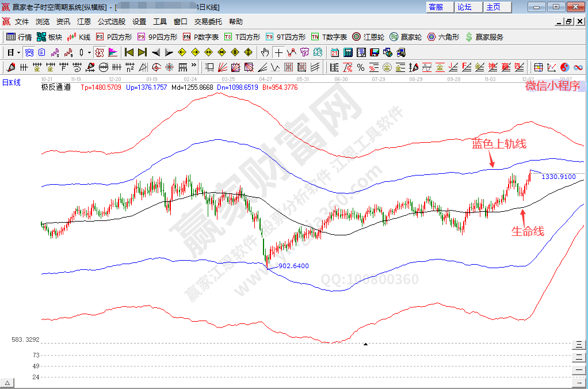Expand the 日 period dropdown arrow
This screenshot has height=389, width=588.
point(18,52)
